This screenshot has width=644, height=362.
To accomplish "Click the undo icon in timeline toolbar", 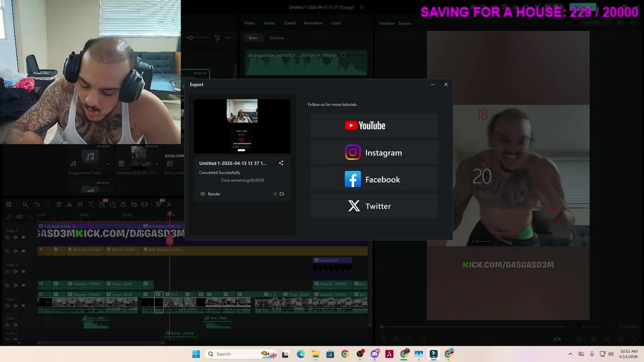I will (37, 205).
